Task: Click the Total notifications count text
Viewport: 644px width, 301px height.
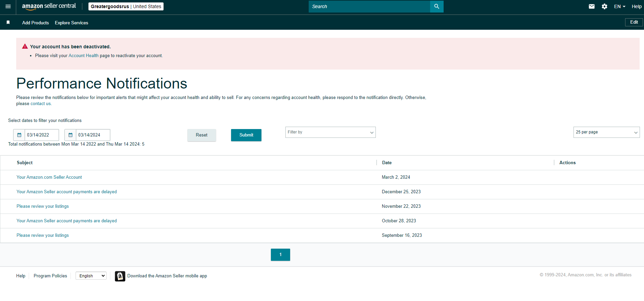Action: [x=76, y=144]
